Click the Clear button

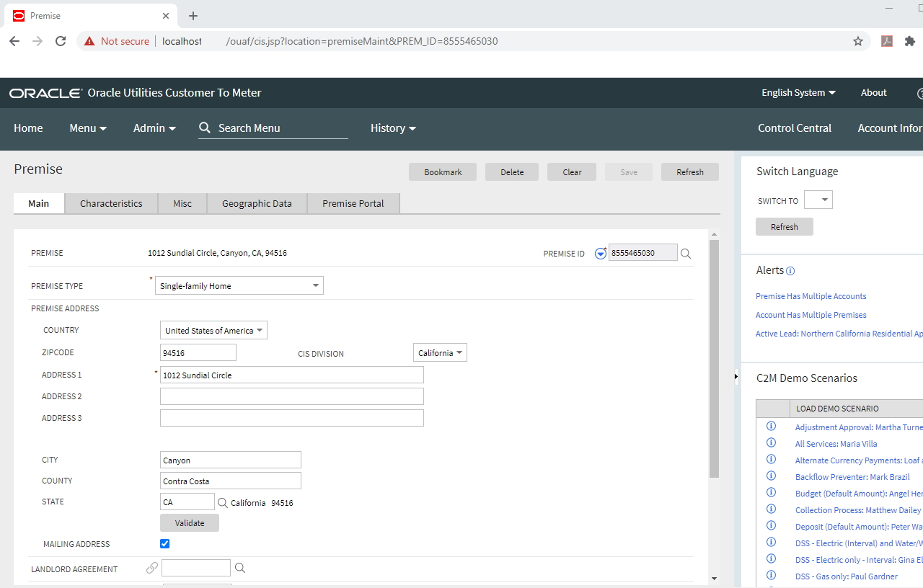coord(572,172)
